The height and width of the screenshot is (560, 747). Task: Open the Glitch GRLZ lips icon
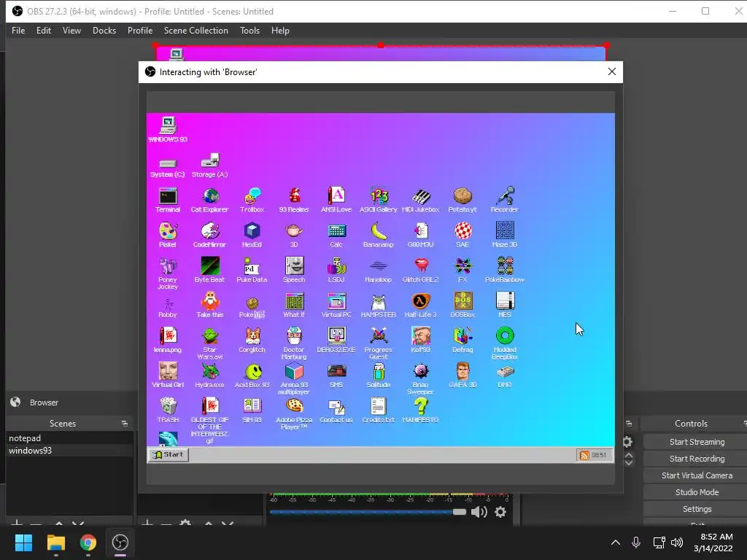pyautogui.click(x=421, y=270)
